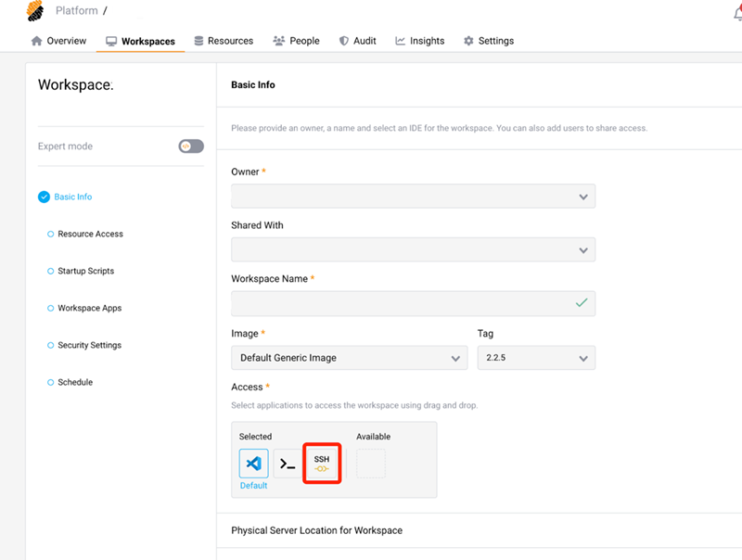Click the Workspace Name input field
Image resolution: width=742 pixels, height=560 pixels.
413,303
